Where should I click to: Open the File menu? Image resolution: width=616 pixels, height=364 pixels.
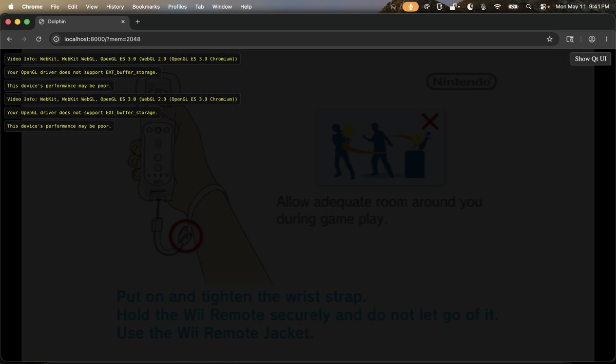tap(55, 7)
